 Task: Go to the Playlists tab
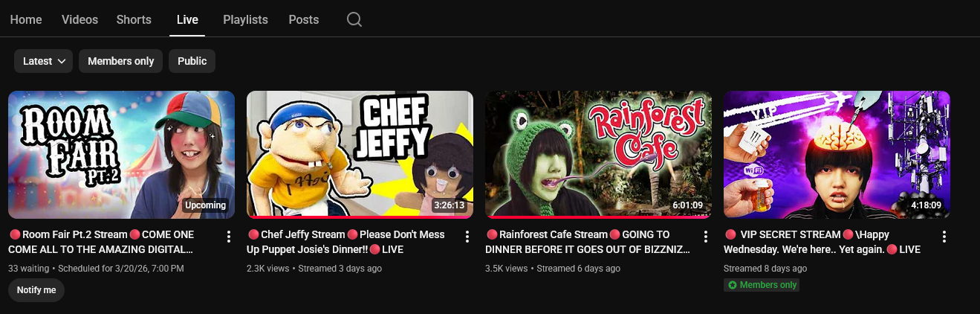(245, 19)
